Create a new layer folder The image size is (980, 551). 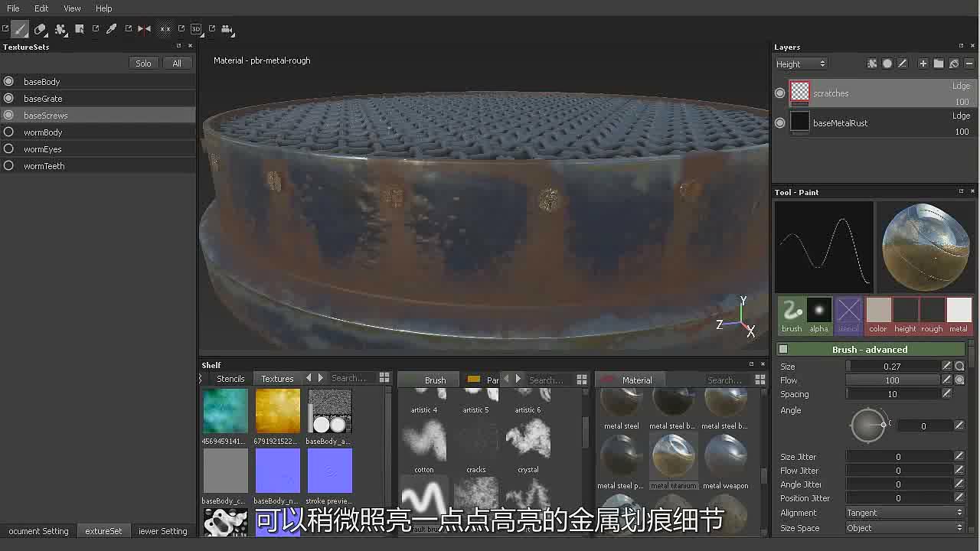coord(939,64)
